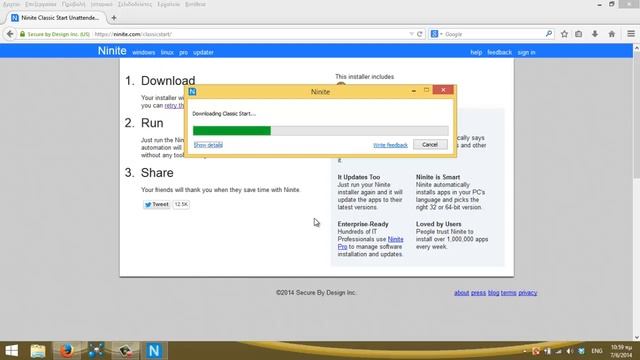This screenshot has height=360, width=640.
Task: Click the ninite.com address bar URL
Action: click(x=133, y=34)
